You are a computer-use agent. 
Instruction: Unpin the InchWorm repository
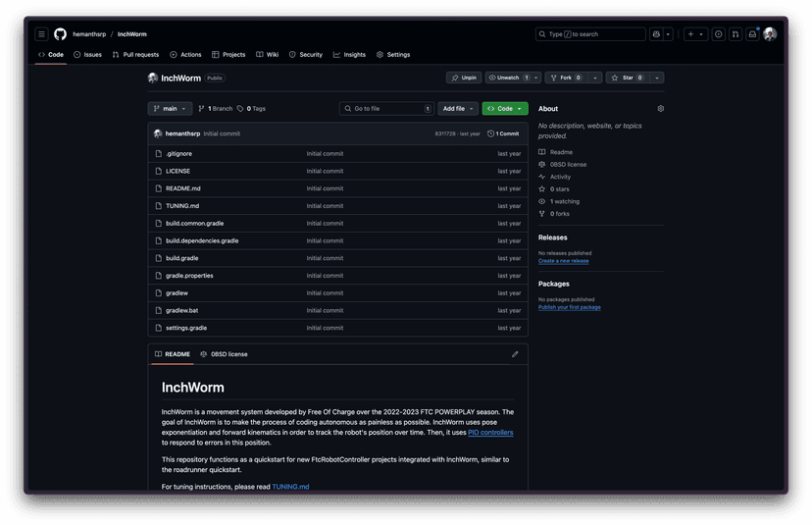pyautogui.click(x=464, y=78)
